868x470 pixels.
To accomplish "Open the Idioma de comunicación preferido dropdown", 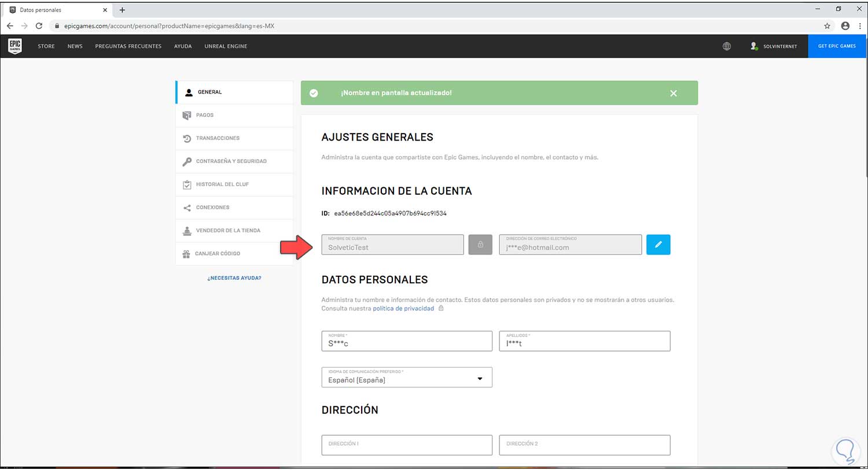I will 407,378.
